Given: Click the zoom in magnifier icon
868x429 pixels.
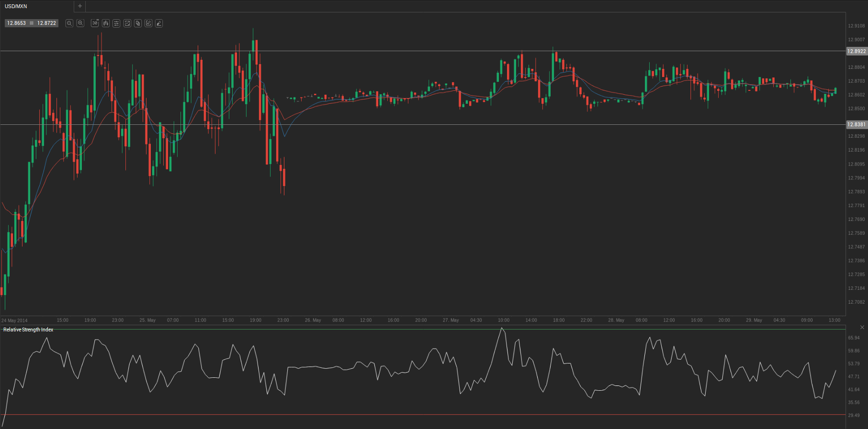Looking at the screenshot, I should click(x=80, y=23).
